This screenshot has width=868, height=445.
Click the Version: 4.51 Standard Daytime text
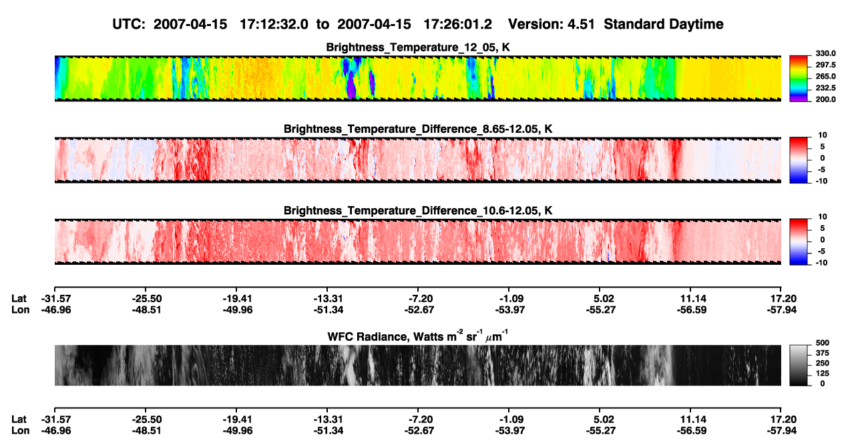[616, 24]
